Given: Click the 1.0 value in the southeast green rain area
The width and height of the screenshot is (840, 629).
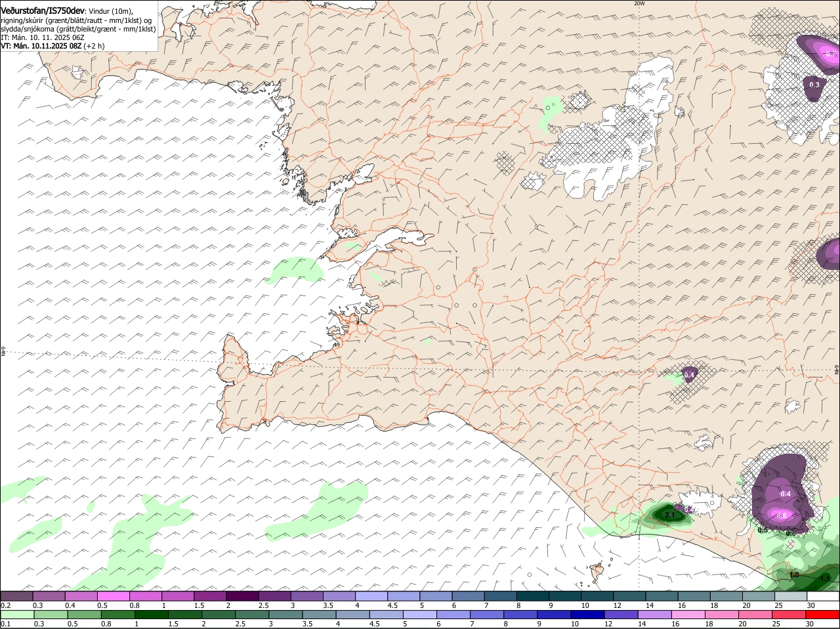Looking at the screenshot, I should point(794,575).
